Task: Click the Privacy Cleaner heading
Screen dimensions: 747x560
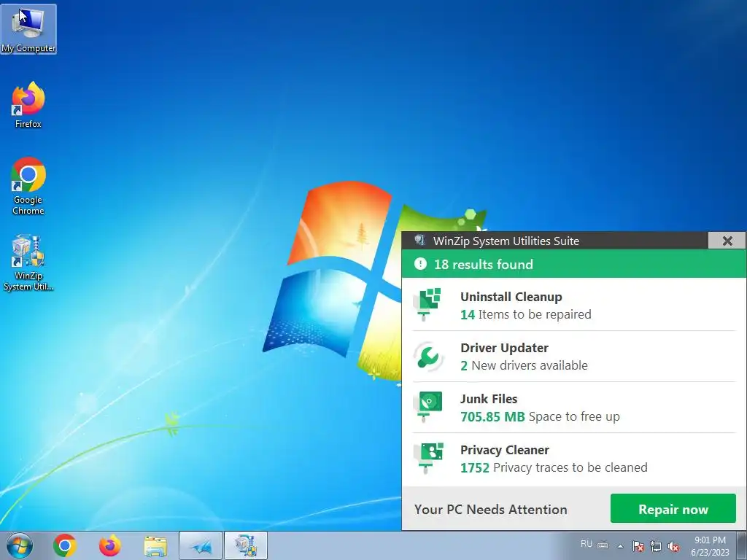Action: 505,450
